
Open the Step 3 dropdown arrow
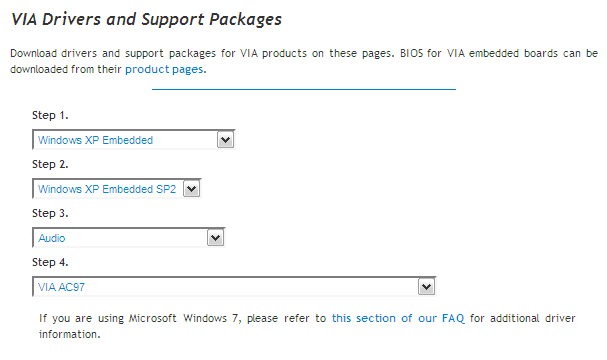(216, 238)
